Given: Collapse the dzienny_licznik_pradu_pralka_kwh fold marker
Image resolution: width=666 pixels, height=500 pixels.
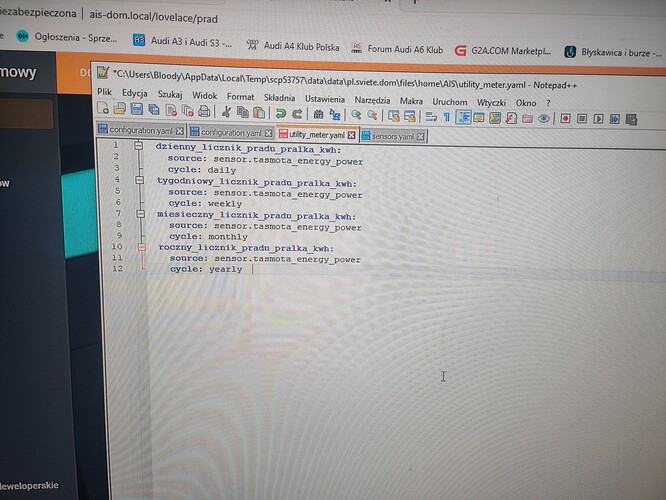Looking at the screenshot, I should (138, 146).
